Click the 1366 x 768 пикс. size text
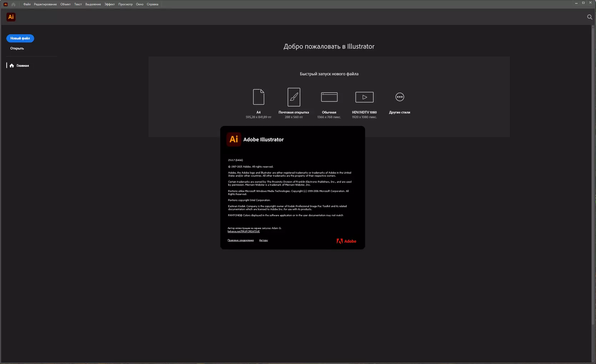This screenshot has width=596, height=364. [329, 117]
